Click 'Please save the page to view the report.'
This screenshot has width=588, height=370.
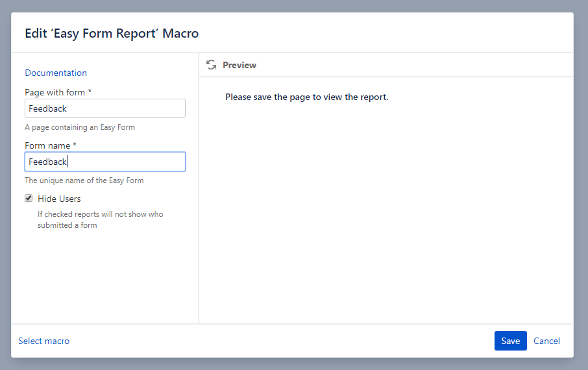[x=307, y=97]
